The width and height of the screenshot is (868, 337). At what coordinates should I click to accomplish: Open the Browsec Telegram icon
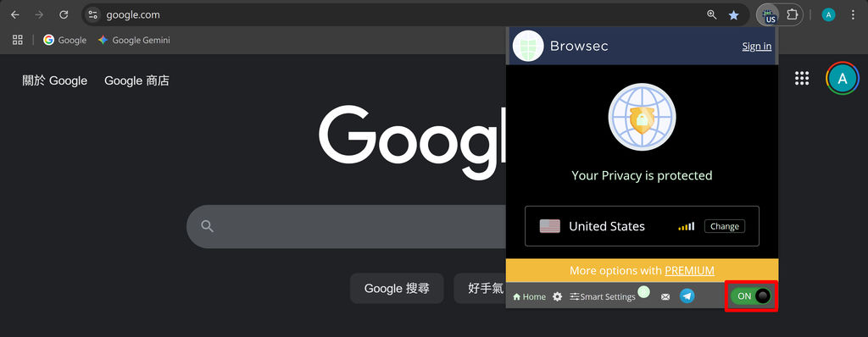click(687, 296)
